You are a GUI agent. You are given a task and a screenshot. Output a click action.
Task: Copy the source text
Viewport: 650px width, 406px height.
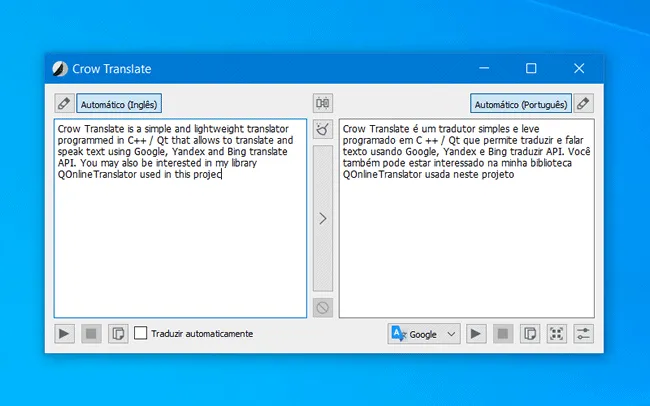(118, 333)
